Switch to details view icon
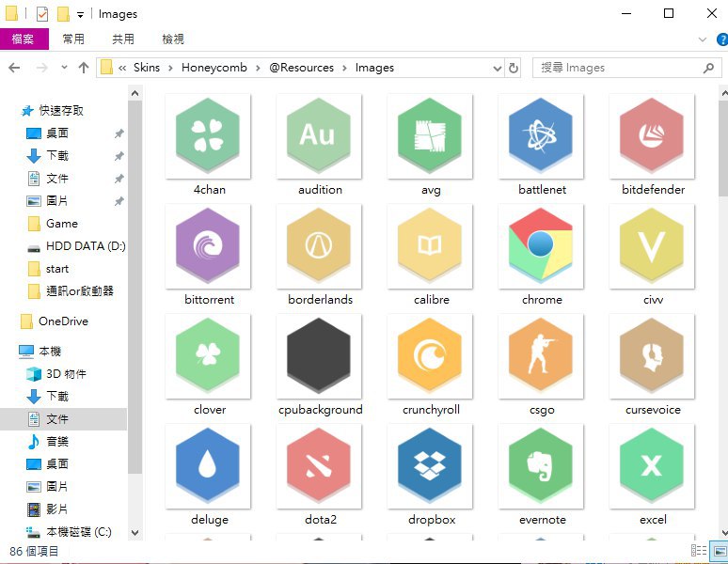Image resolution: width=728 pixels, height=564 pixels. click(699, 551)
